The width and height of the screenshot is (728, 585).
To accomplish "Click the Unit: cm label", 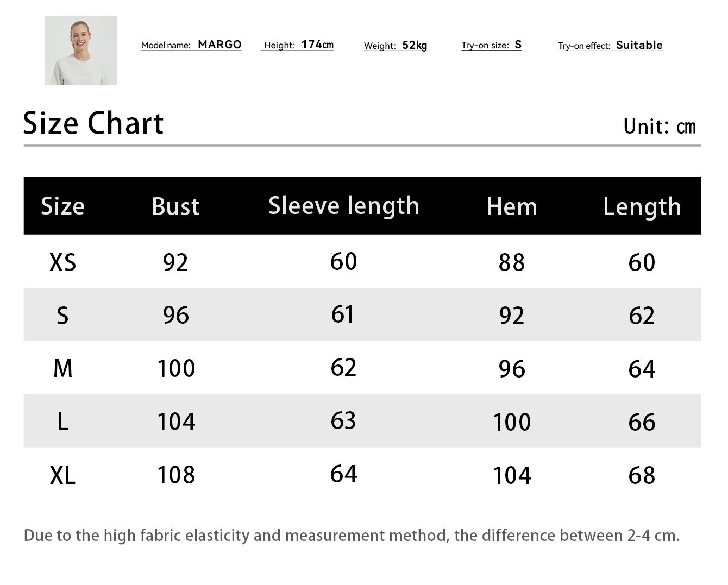I will pyautogui.click(x=660, y=127).
